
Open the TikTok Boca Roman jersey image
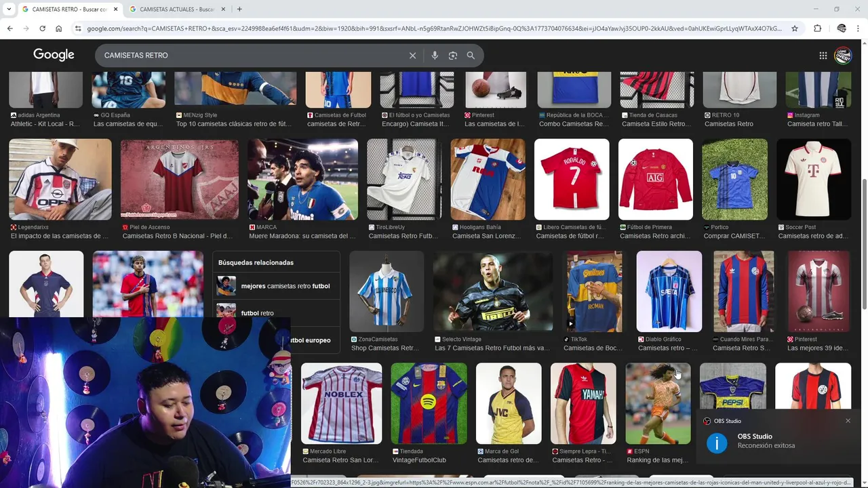(595, 291)
